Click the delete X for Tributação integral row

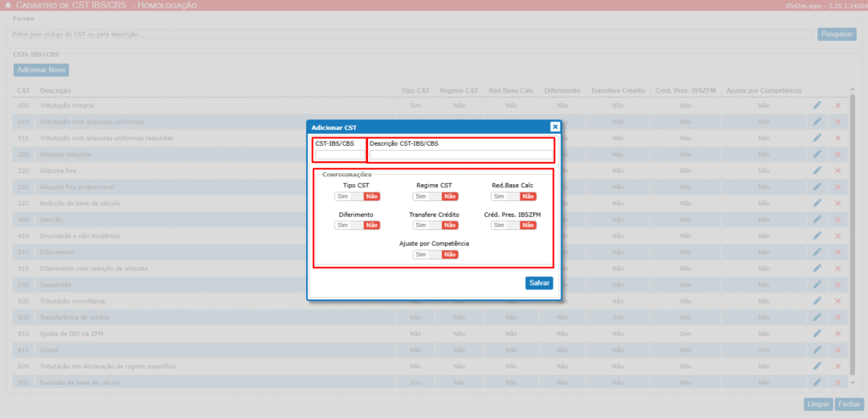(837, 105)
